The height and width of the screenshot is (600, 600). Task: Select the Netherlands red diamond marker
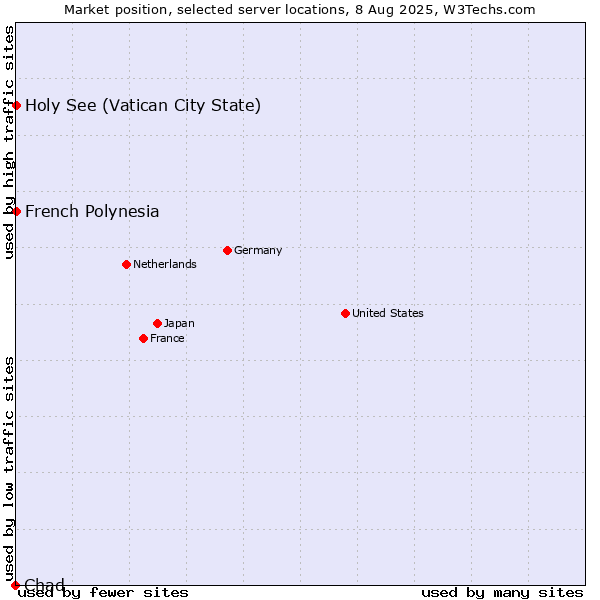pyautogui.click(x=126, y=264)
